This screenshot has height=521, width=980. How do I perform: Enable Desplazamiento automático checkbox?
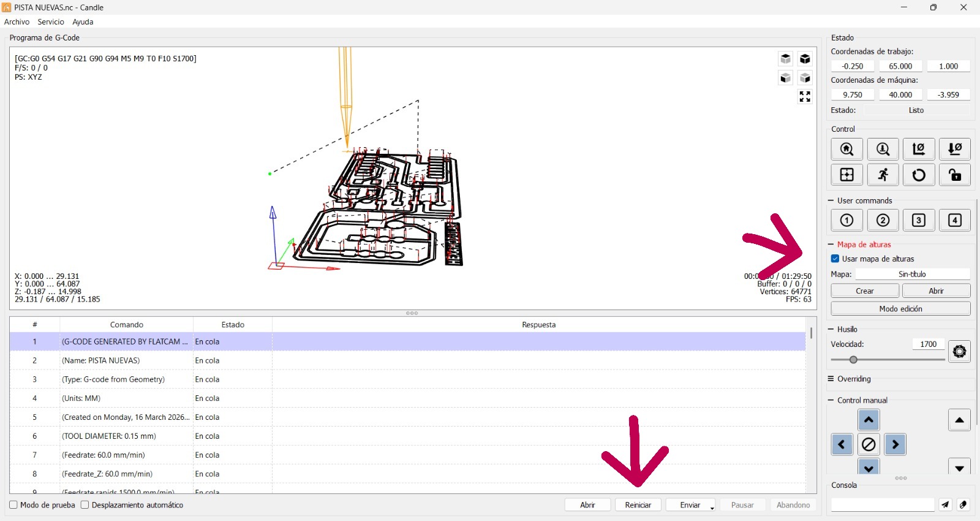tap(85, 505)
